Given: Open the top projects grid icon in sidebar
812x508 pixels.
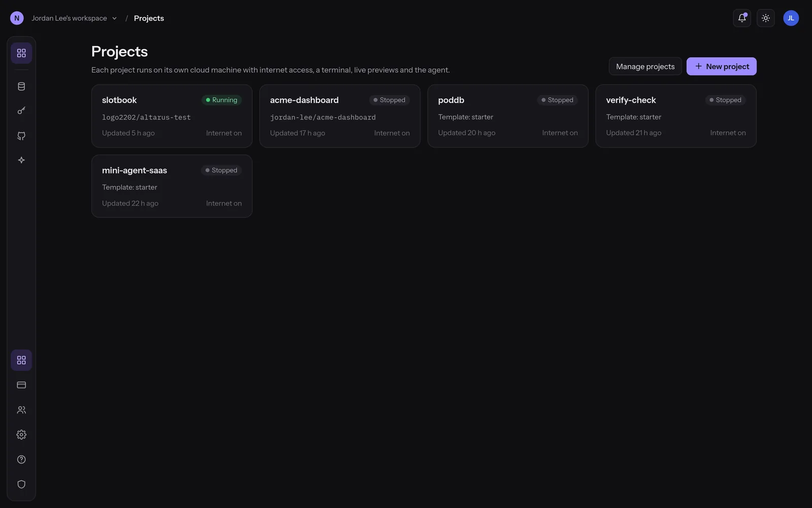Looking at the screenshot, I should (x=21, y=53).
